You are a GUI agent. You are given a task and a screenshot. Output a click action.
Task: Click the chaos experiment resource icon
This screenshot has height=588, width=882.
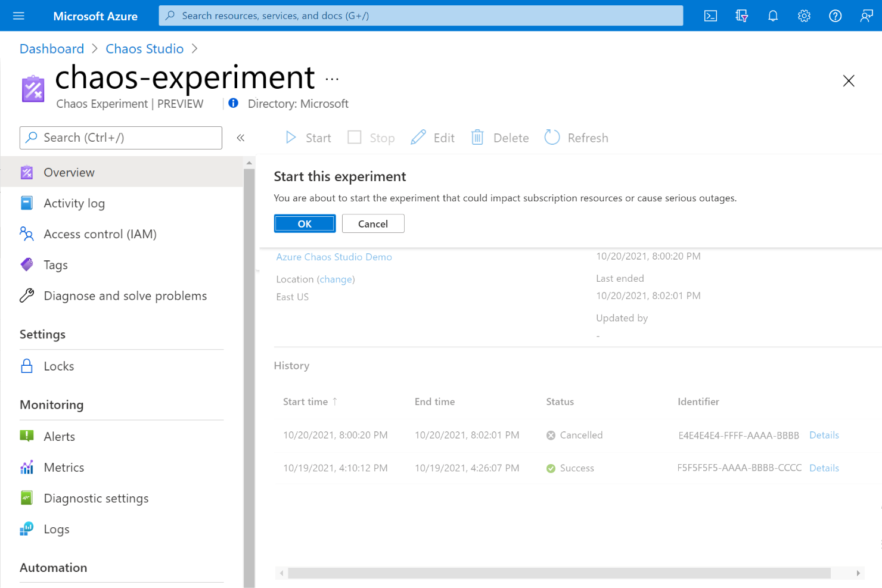tap(33, 89)
